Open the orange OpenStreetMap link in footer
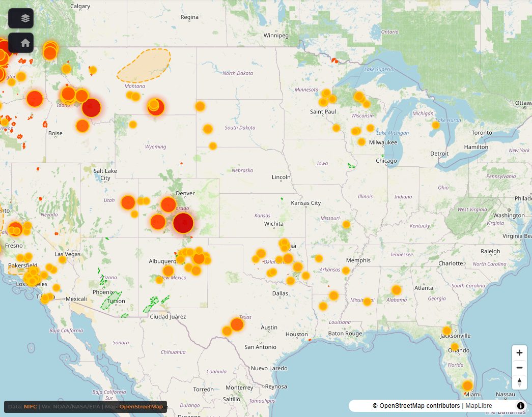The height and width of the screenshot is (417, 532). tap(141, 406)
